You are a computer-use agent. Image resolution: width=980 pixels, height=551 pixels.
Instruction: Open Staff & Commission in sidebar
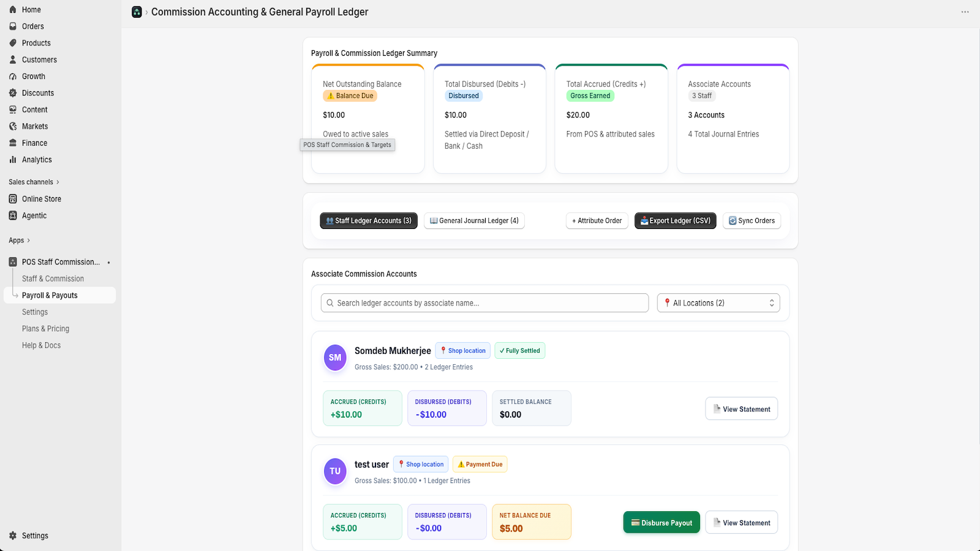53,279
